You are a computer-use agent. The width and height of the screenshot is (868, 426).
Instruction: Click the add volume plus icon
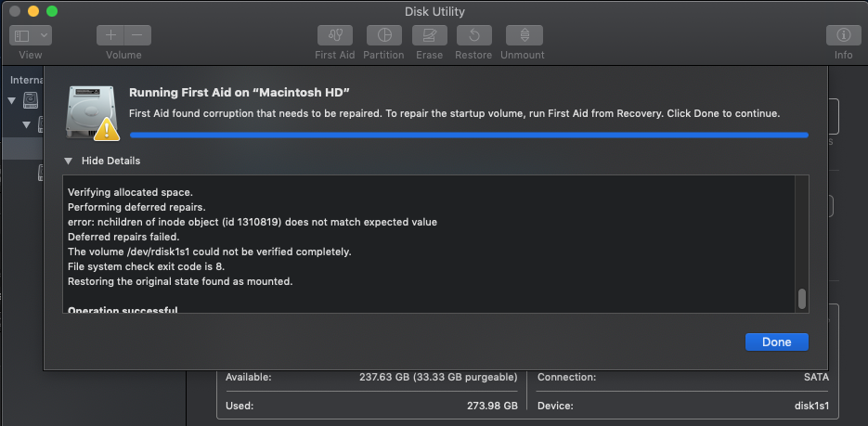coord(110,35)
